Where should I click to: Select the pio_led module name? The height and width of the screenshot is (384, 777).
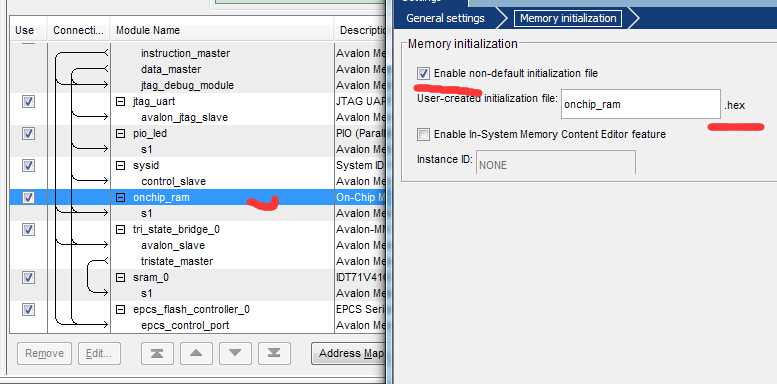[150, 134]
